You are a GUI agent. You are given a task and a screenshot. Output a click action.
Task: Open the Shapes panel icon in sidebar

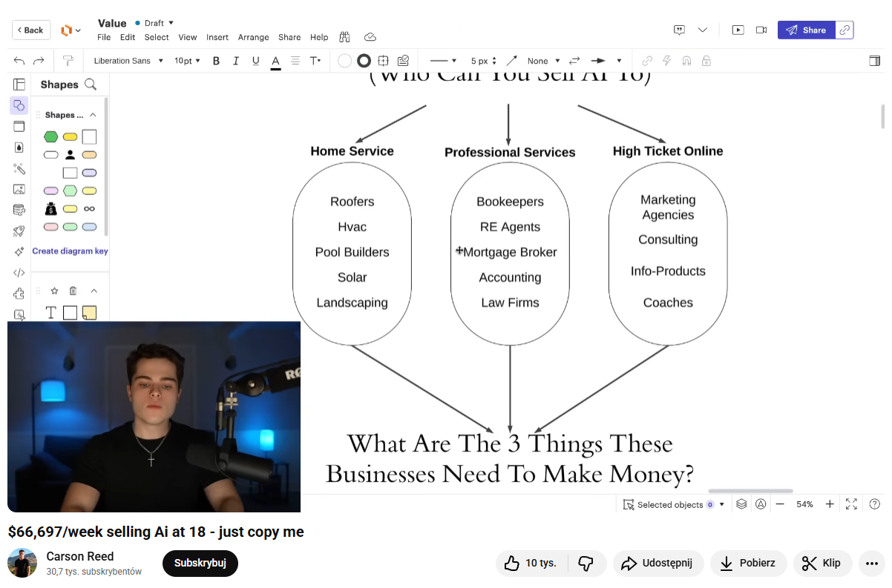[x=19, y=105]
